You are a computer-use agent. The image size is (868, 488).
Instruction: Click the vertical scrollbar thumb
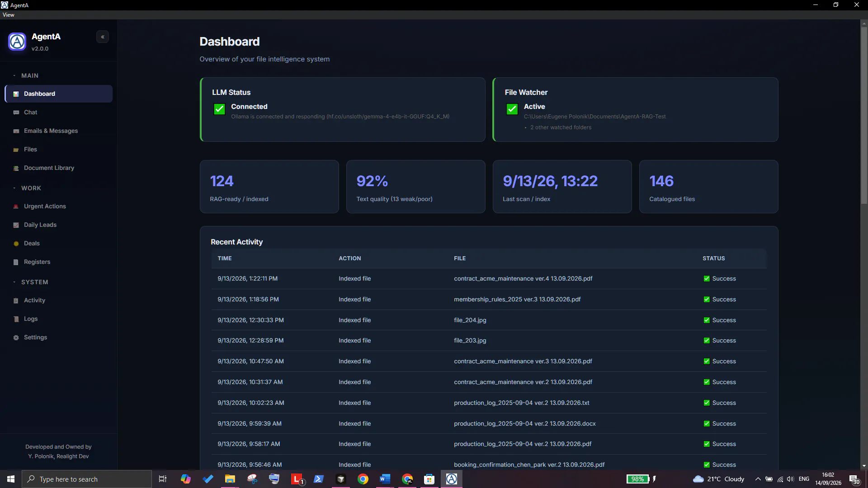(864, 115)
